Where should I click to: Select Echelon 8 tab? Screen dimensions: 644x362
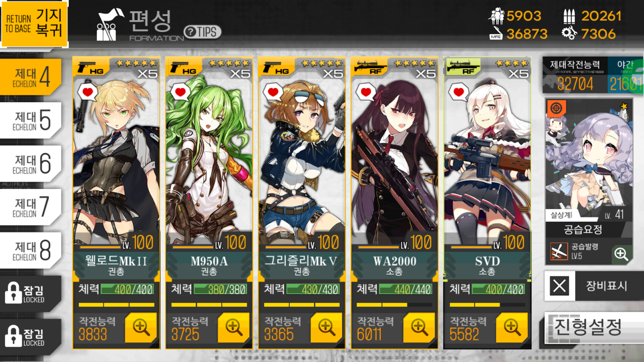tap(31, 250)
